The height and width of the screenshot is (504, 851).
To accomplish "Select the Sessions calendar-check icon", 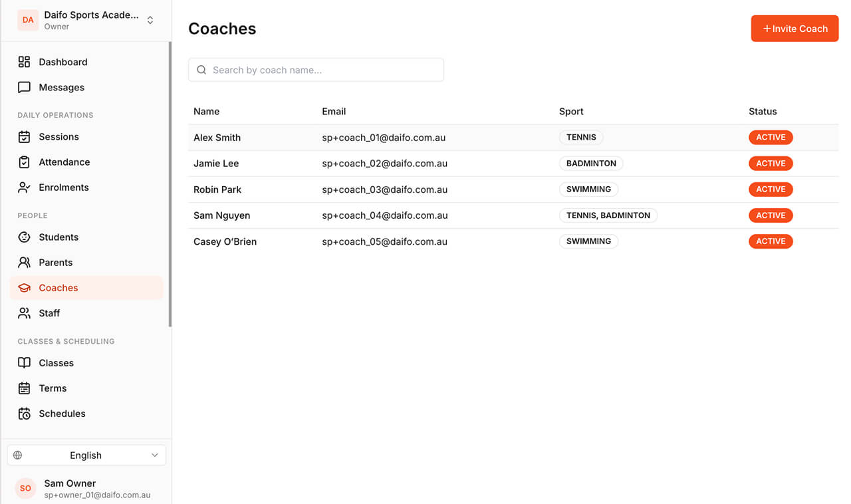I will pyautogui.click(x=24, y=137).
